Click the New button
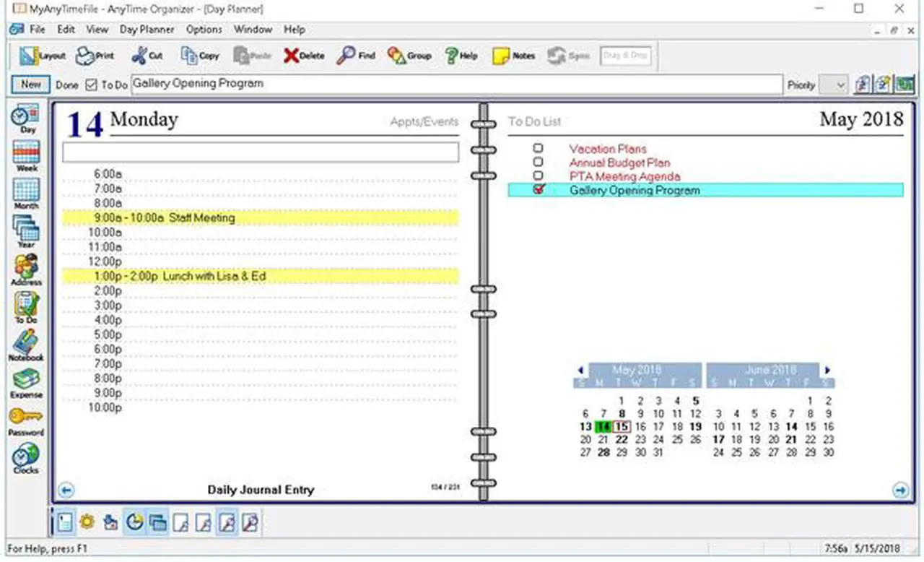Viewport: 924px width, 562px height. (x=31, y=85)
